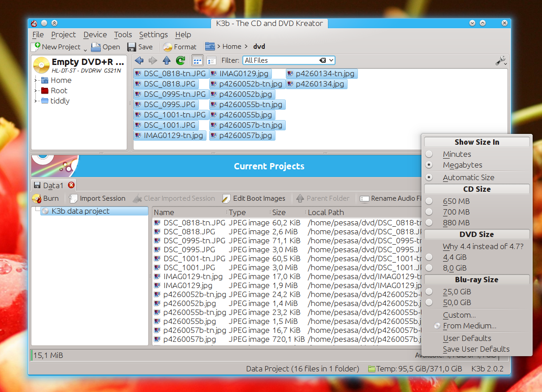This screenshot has width=542, height=392.
Task: Go up one folder with the up arrow
Action: [x=167, y=60]
